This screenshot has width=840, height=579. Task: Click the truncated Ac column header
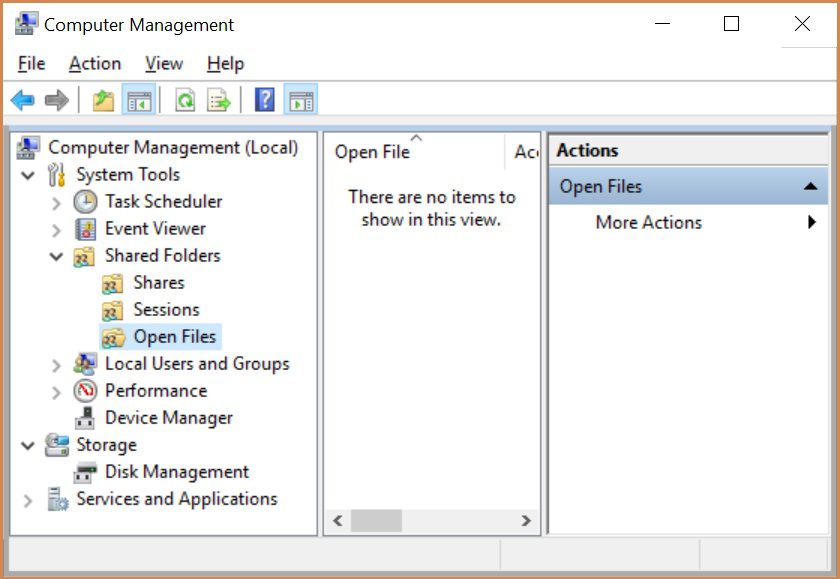523,152
